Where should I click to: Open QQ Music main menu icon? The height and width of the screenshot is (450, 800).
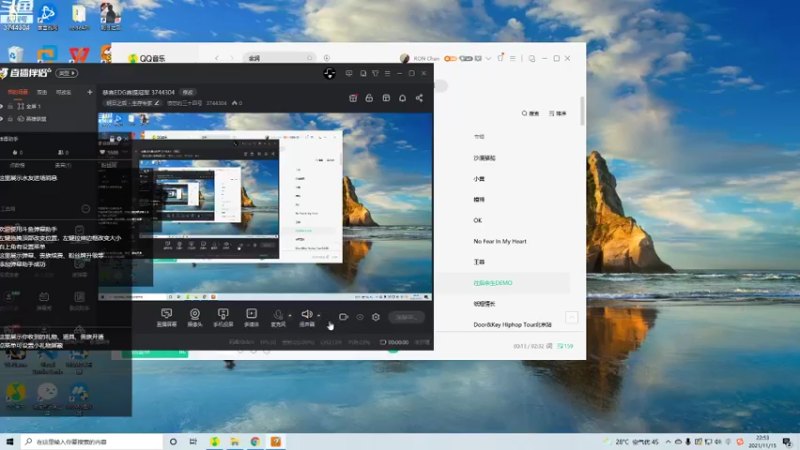[512, 58]
